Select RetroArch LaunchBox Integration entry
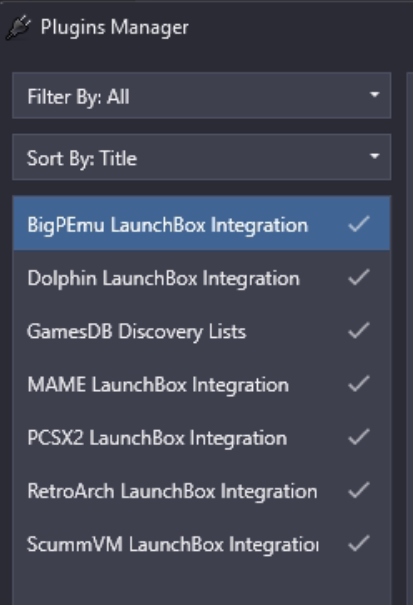 click(x=201, y=490)
